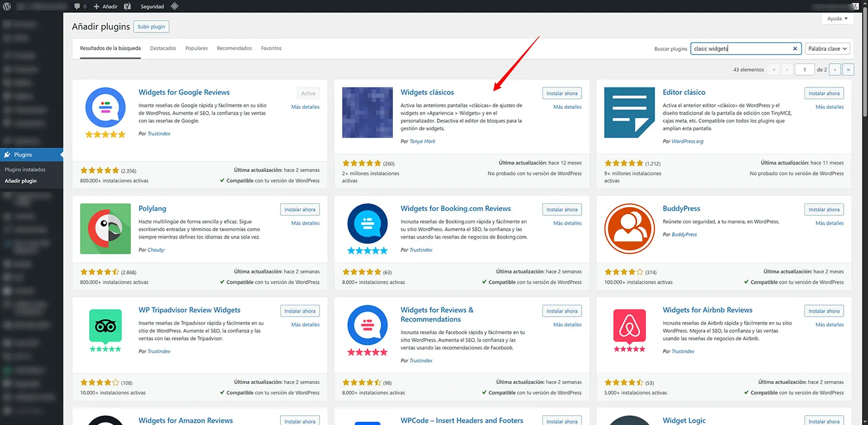This screenshot has height=425, width=868.
Task: Click the BuddyPress plugin icon
Action: pyautogui.click(x=629, y=229)
